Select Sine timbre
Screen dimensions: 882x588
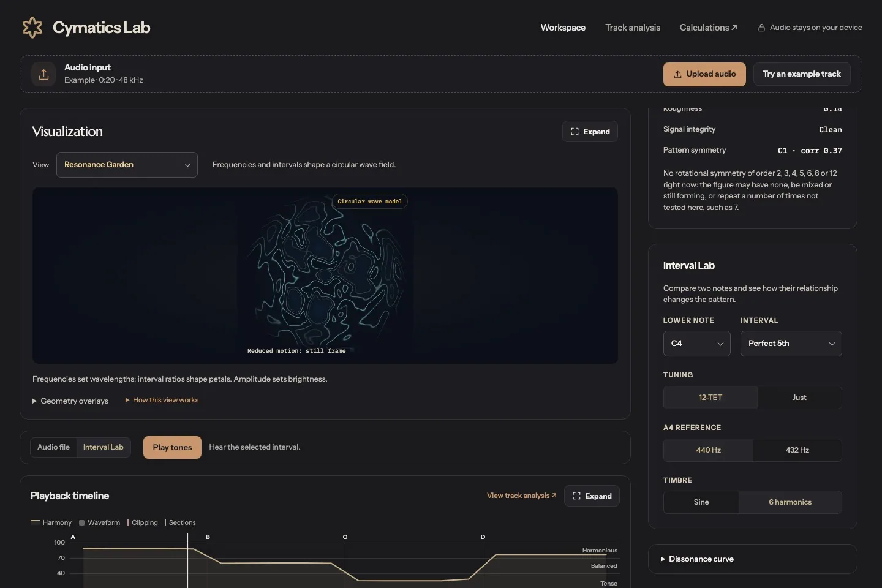coord(701,502)
